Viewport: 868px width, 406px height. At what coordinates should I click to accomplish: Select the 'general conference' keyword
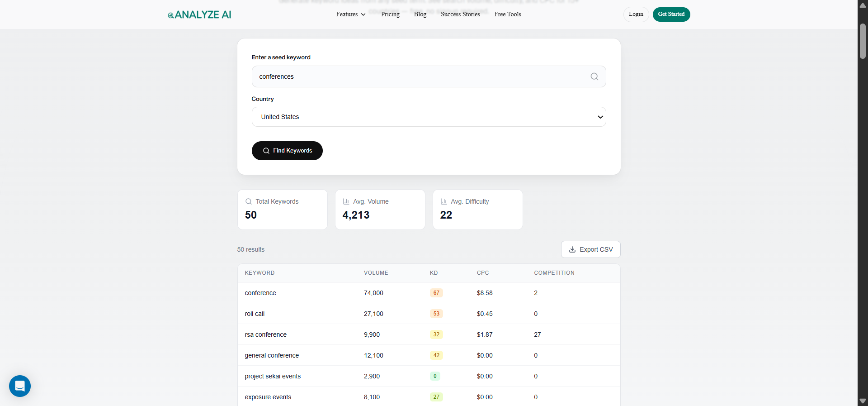(272, 355)
